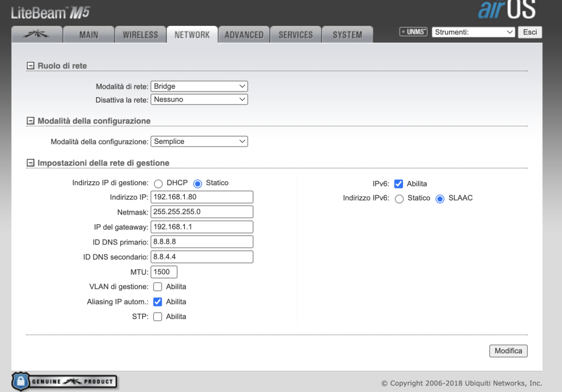
Task: Enable the STP checkbox
Action: tap(158, 317)
